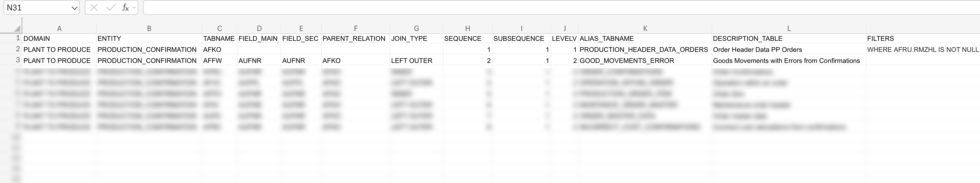Click the confirm entry checkmark icon
Viewport: 980px width, 183px height.
point(111,8)
